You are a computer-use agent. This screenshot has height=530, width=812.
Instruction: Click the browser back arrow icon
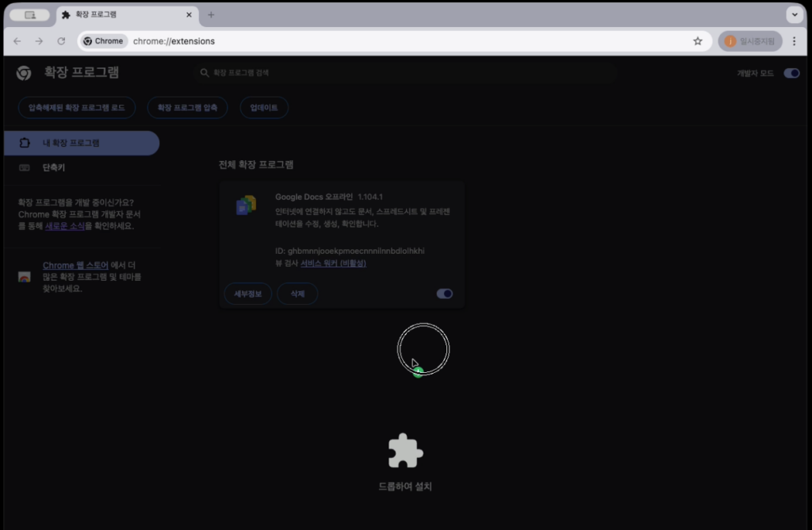point(17,41)
